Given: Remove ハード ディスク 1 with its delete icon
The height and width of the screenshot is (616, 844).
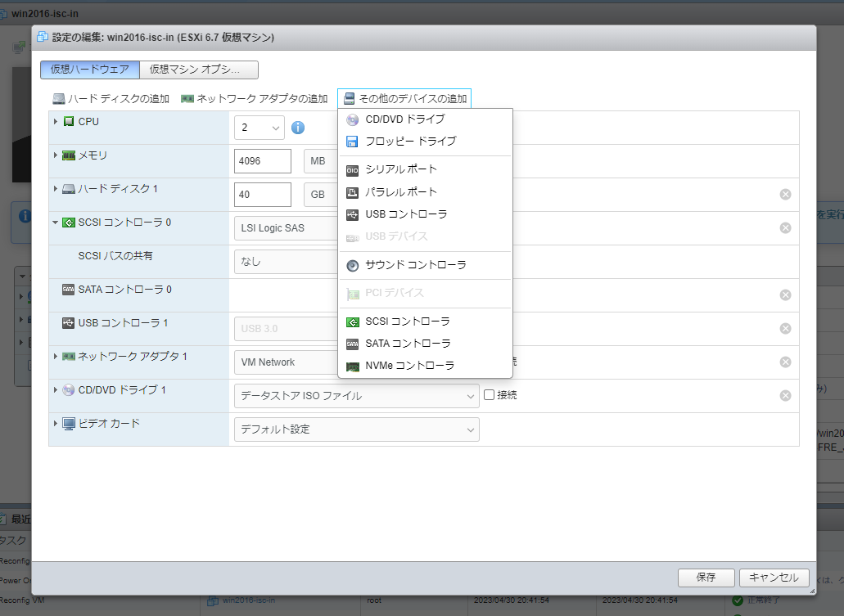Looking at the screenshot, I should 785,194.
